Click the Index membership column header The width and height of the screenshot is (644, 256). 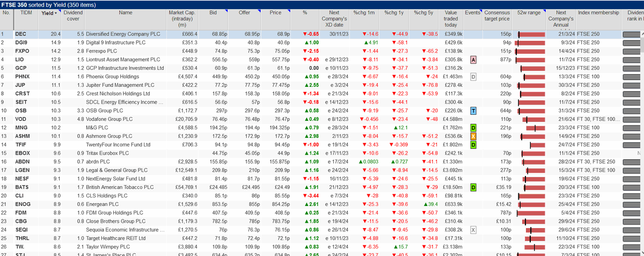598,12
